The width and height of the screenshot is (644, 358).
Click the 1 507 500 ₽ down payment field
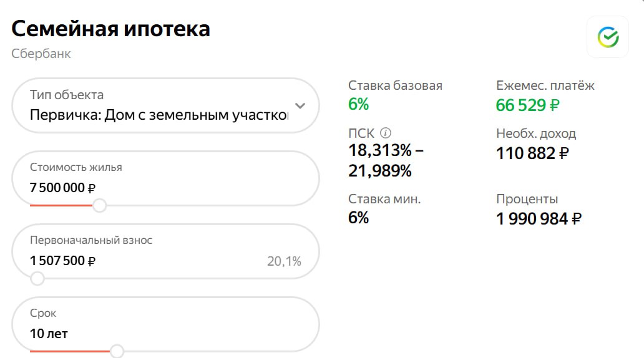coord(62,261)
